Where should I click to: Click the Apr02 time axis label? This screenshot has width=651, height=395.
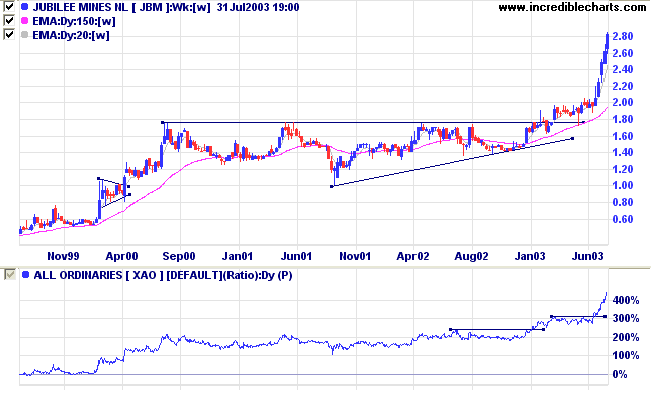click(413, 256)
